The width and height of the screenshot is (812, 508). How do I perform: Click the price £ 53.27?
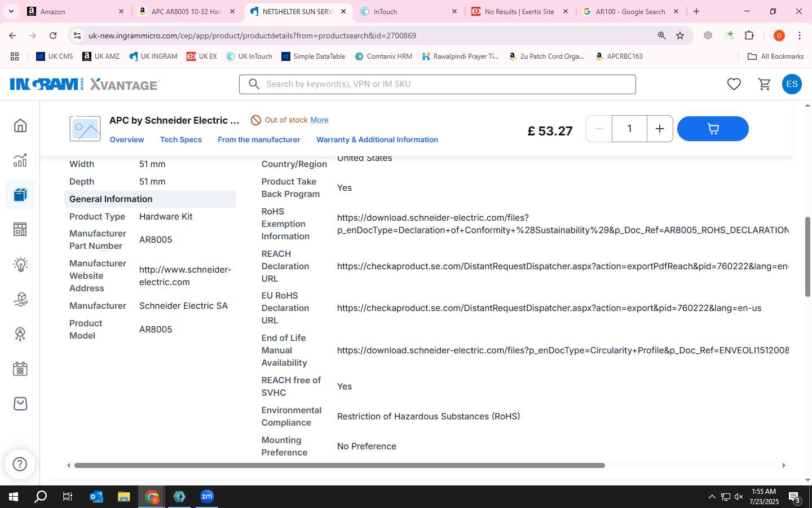point(550,131)
